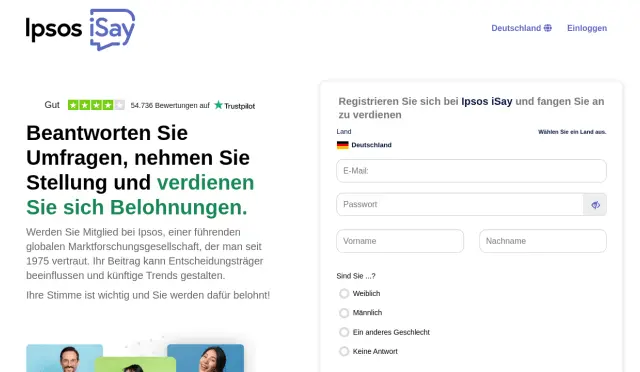
Task: Toggle password visibility eye icon
Action: point(596,205)
